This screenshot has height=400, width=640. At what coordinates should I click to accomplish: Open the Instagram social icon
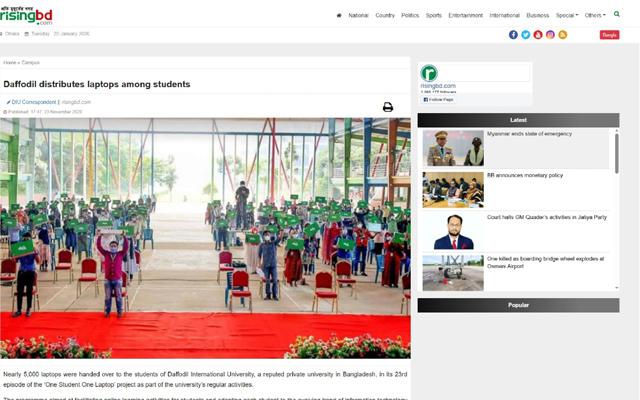tap(550, 34)
